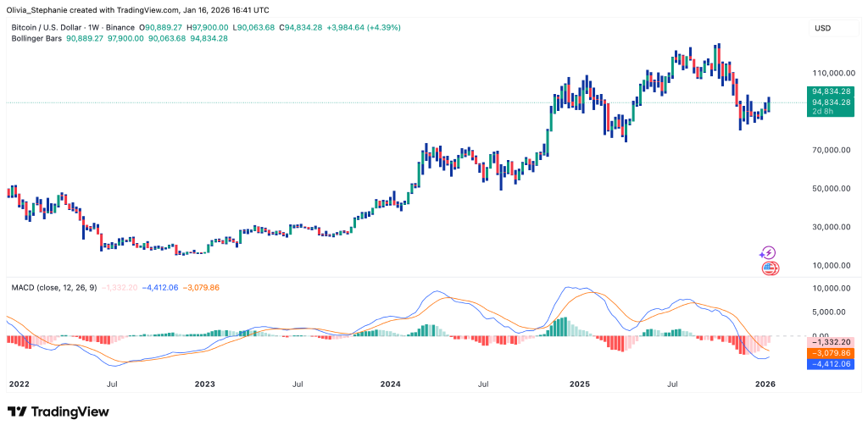Image resolution: width=868 pixels, height=431 pixels.
Task: Select the MACD (close, 12, 26, 9) legend
Action: [56, 287]
